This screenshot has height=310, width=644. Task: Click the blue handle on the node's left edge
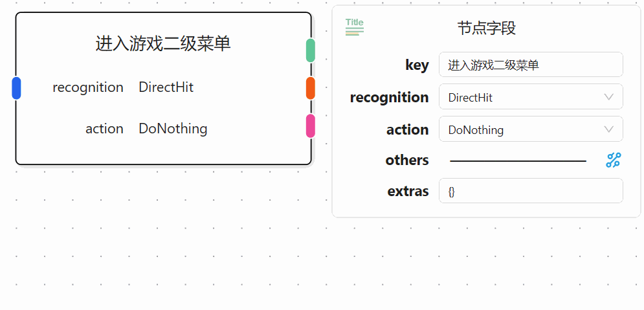17,88
